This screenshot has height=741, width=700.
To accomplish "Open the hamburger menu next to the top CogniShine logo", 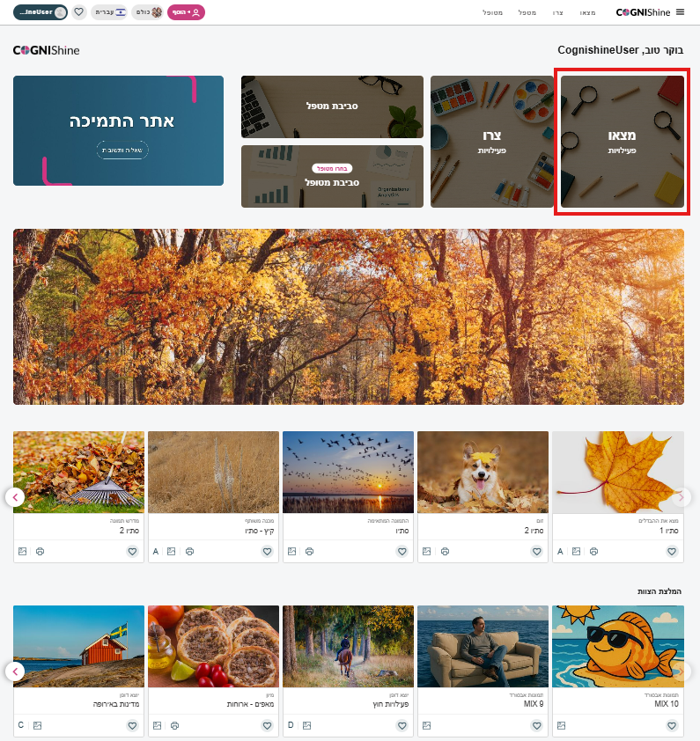I will (x=680, y=12).
